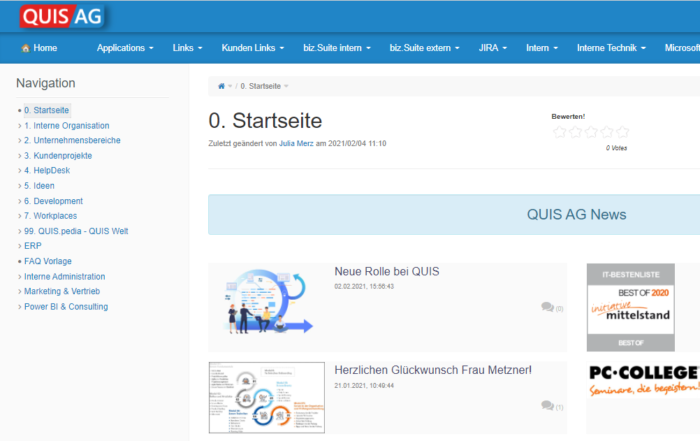Expand the arrow beside 3. Kundenprojekte
This screenshot has width=700, height=441.
[19, 156]
